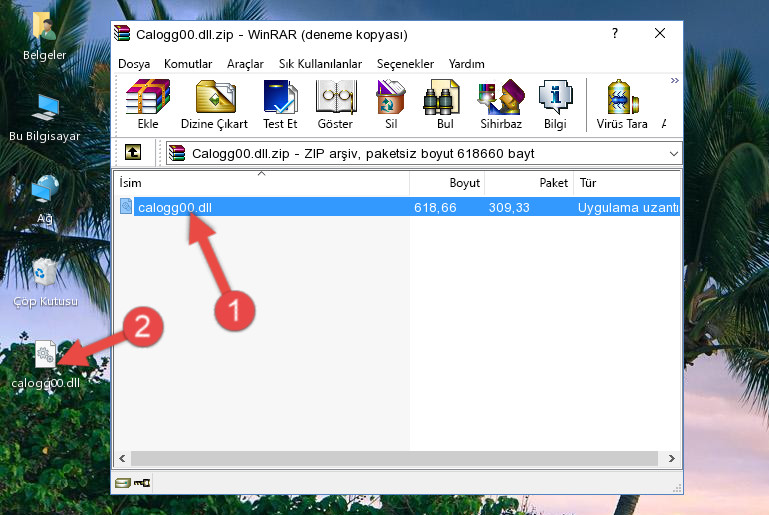
Task: Open the Yardım menu
Action: [466, 64]
